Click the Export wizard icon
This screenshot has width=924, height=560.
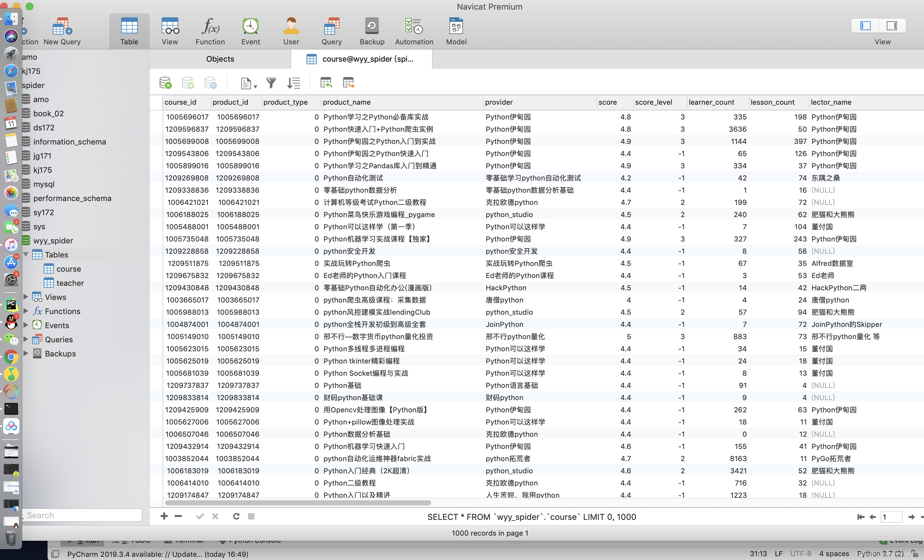click(x=348, y=83)
